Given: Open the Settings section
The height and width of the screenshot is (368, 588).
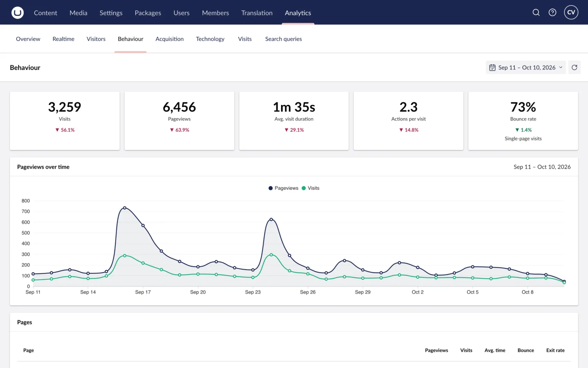Looking at the screenshot, I should point(111,13).
